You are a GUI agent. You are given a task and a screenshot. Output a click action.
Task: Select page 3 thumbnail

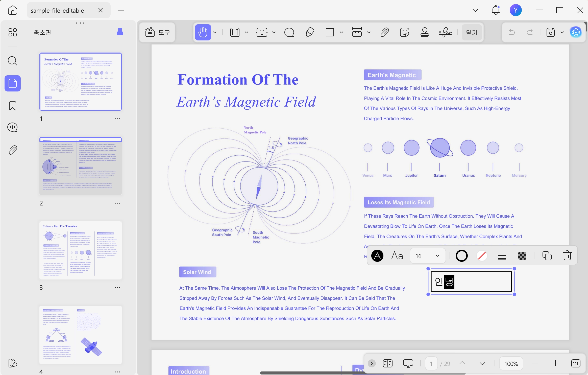point(81,250)
